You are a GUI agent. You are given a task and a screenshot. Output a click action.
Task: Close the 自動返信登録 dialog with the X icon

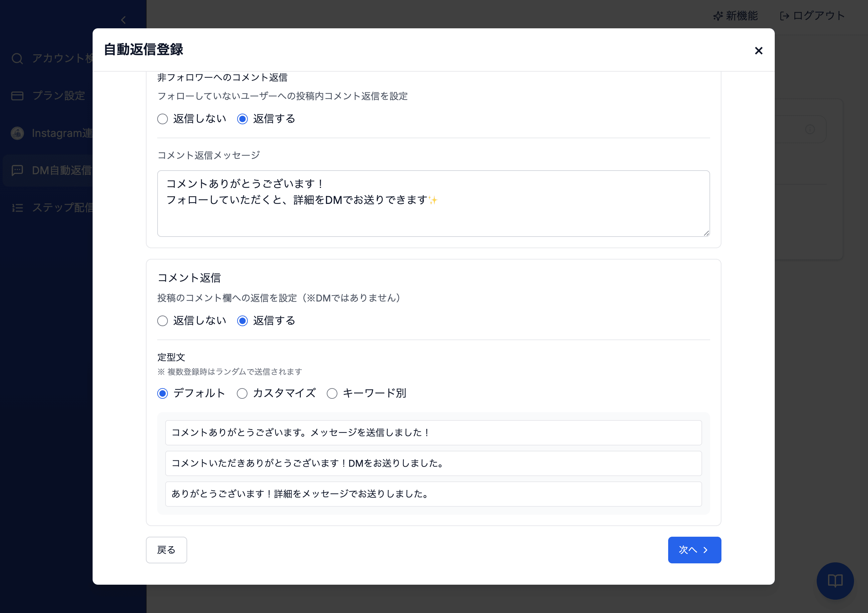[758, 51]
